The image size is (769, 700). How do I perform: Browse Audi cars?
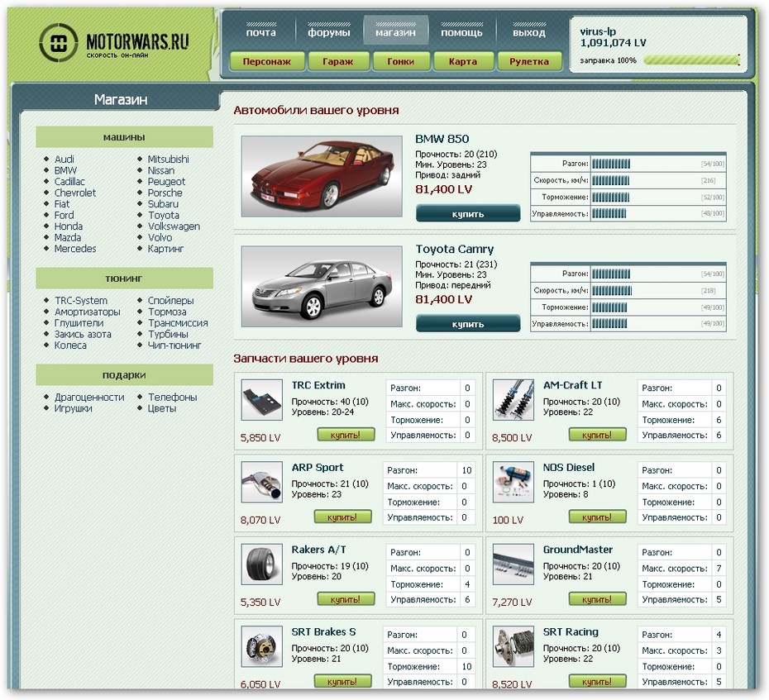click(x=64, y=160)
